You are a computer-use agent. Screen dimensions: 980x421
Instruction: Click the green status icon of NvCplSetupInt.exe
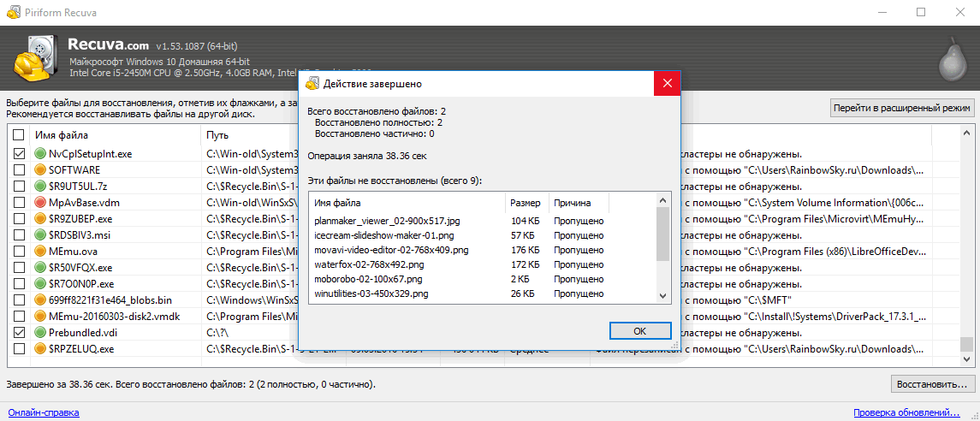click(x=40, y=153)
